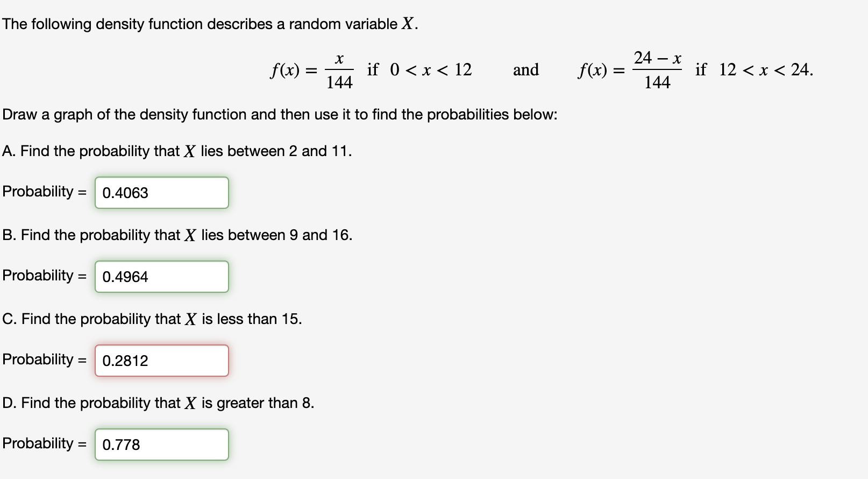868x479 pixels.
Task: Click the question about X greater than 8
Action: tap(157, 403)
